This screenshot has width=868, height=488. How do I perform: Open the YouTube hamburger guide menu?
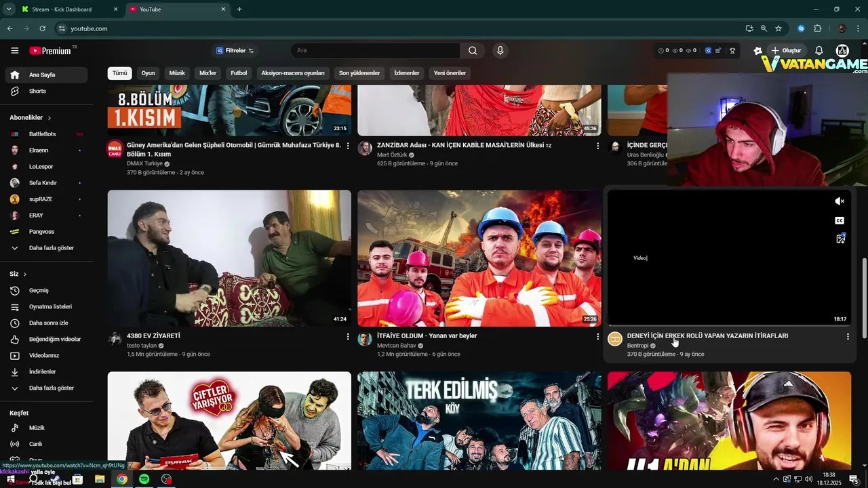pos(15,51)
